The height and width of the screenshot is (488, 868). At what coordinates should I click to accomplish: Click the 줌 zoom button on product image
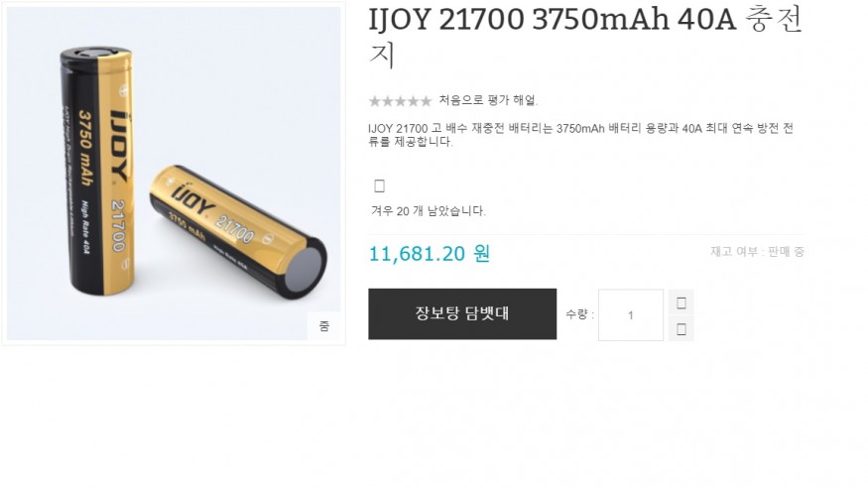(x=323, y=326)
